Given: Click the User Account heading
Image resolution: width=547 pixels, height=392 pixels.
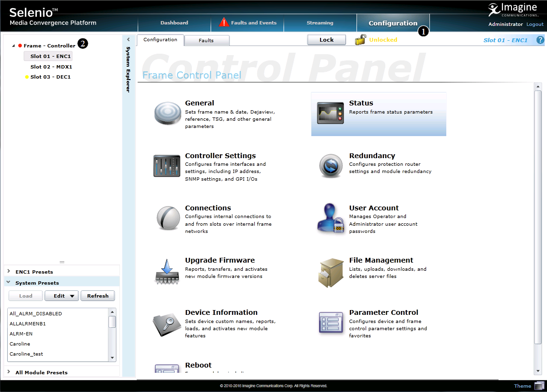Looking at the screenshot, I should [x=374, y=208].
